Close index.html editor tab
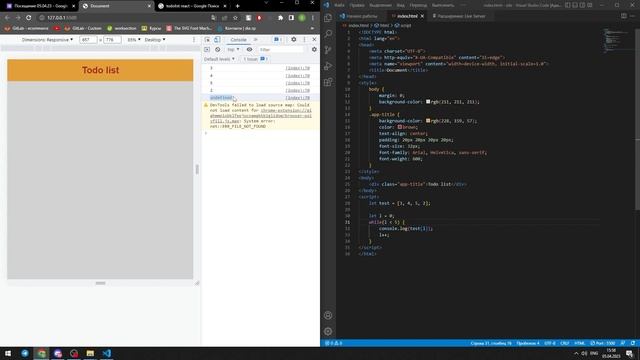Screen dimensions: 640x360 pos(422,16)
